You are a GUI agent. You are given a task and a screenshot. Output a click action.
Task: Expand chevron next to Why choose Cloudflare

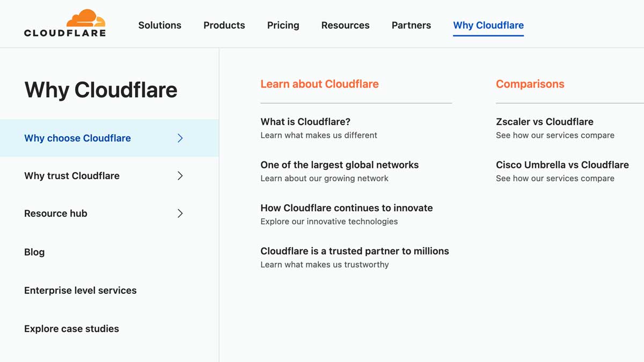pos(180,138)
